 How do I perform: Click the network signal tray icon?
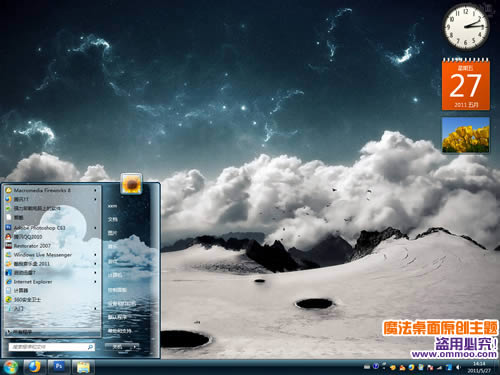pyautogui.click(x=440, y=368)
